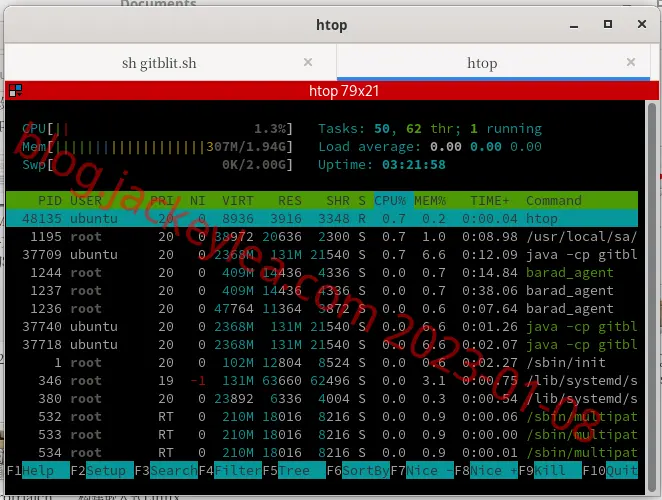
Task: Select the process row with PID 48135 htop
Action: [322, 218]
